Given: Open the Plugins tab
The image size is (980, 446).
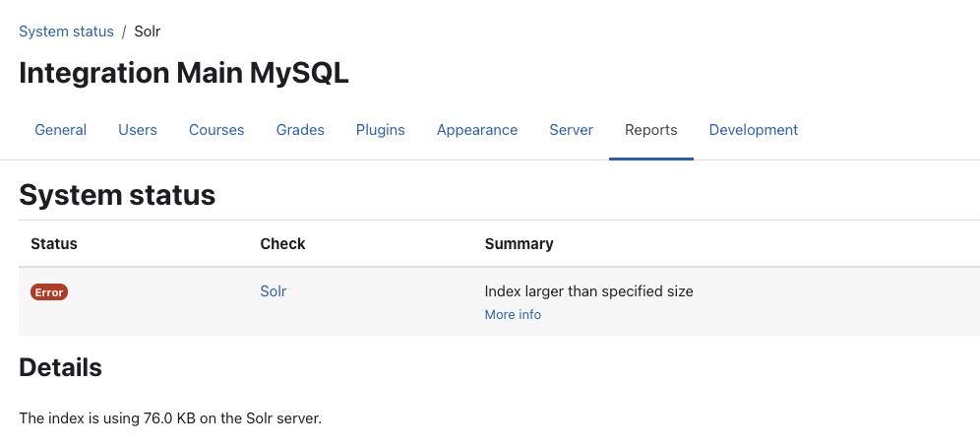Looking at the screenshot, I should pyautogui.click(x=380, y=130).
